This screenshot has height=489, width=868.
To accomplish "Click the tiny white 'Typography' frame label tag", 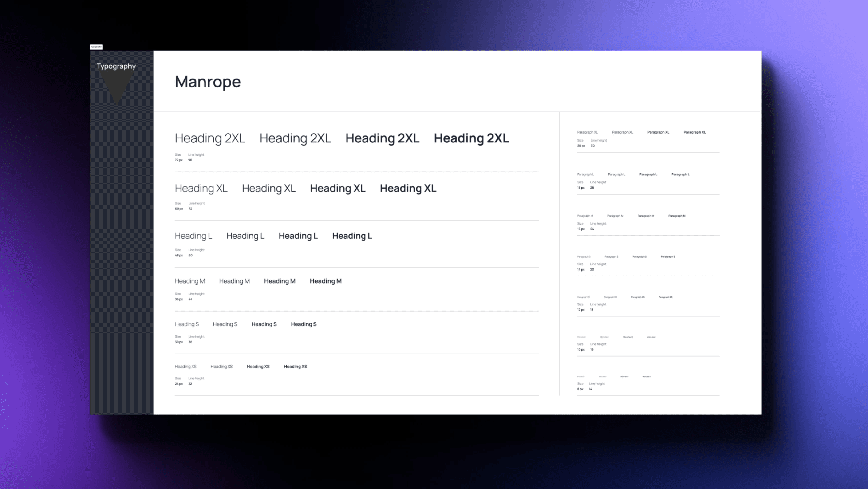I will [96, 47].
